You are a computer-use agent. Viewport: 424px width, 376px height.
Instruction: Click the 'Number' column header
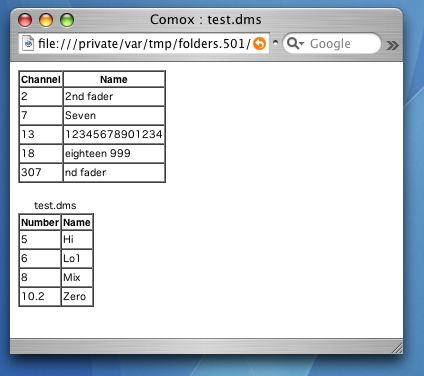(40, 223)
